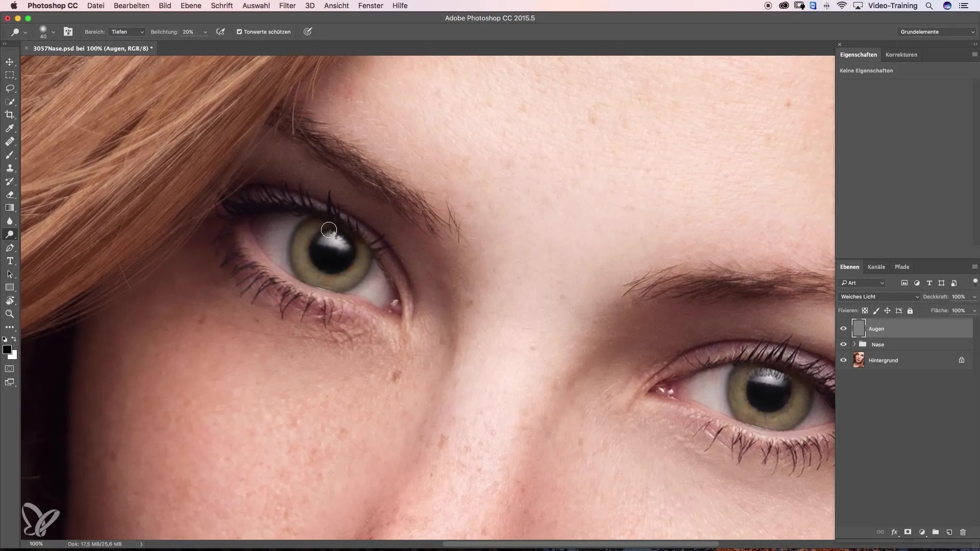Select the Move tool
The width and height of the screenshot is (980, 551).
pyautogui.click(x=10, y=62)
